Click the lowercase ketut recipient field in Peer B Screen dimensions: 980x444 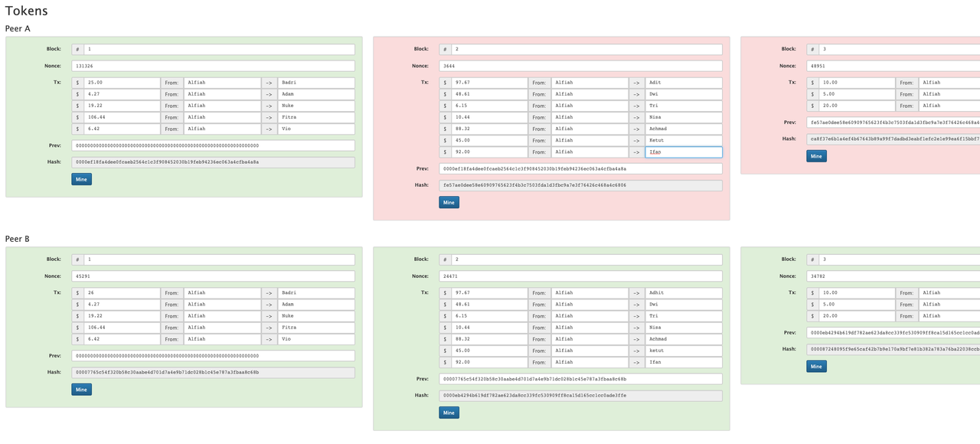[x=684, y=351]
